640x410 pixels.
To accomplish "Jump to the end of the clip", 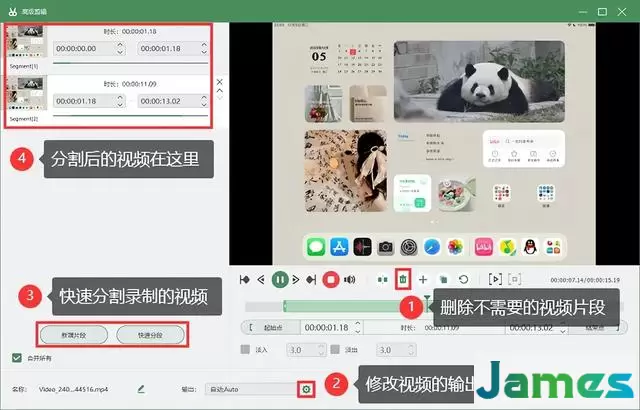I will pos(311,279).
